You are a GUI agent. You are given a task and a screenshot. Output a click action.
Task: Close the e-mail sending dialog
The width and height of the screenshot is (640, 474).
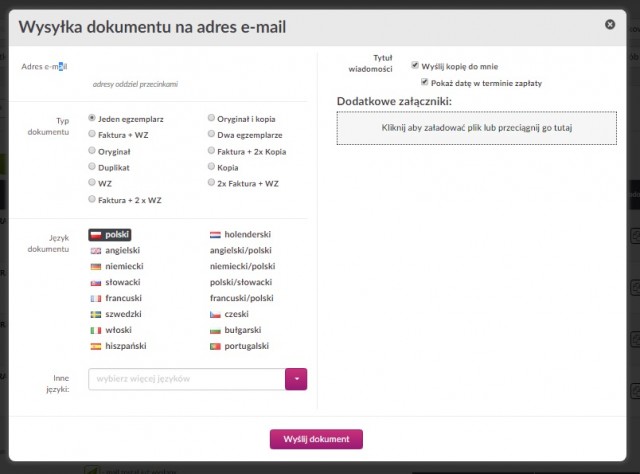point(610,24)
